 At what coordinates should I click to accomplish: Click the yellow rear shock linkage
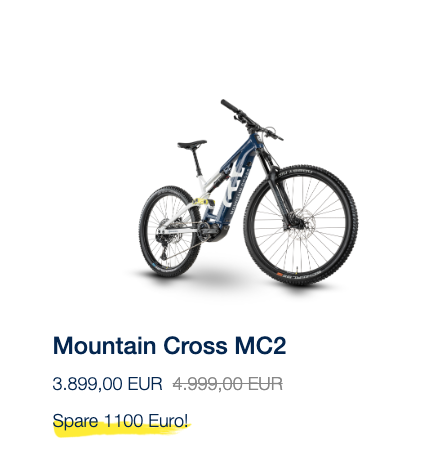[x=202, y=202]
